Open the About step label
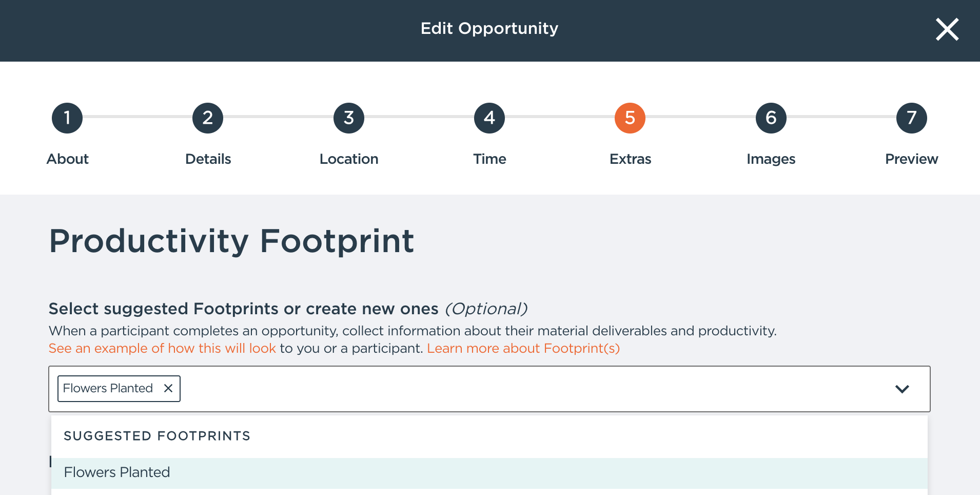Screen dimensions: 980x495 tap(68, 159)
